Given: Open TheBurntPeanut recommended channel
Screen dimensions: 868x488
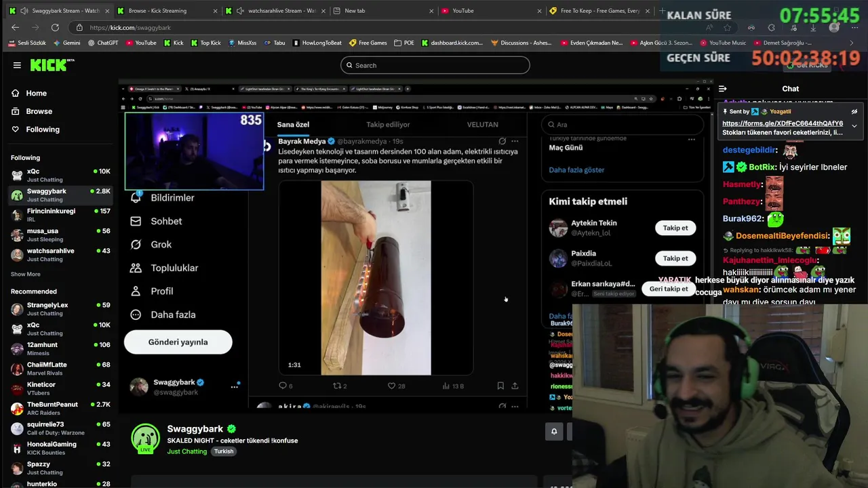Looking at the screenshot, I should pyautogui.click(x=60, y=409).
